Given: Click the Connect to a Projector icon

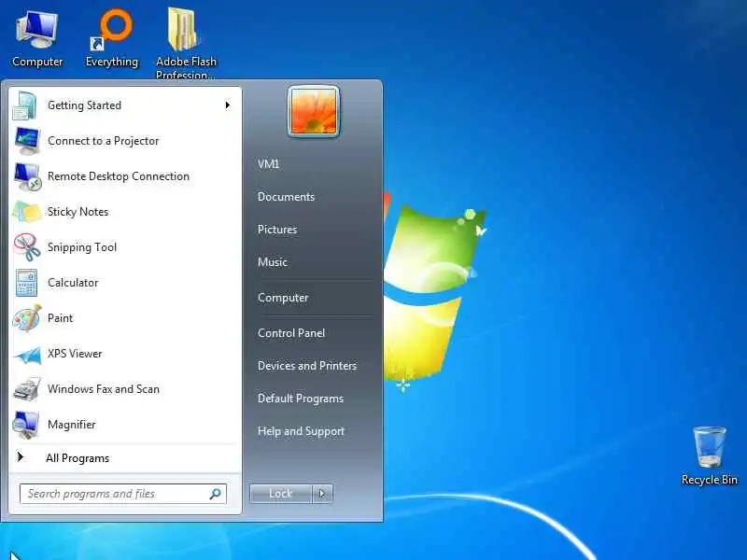Looking at the screenshot, I should pyautogui.click(x=27, y=141).
